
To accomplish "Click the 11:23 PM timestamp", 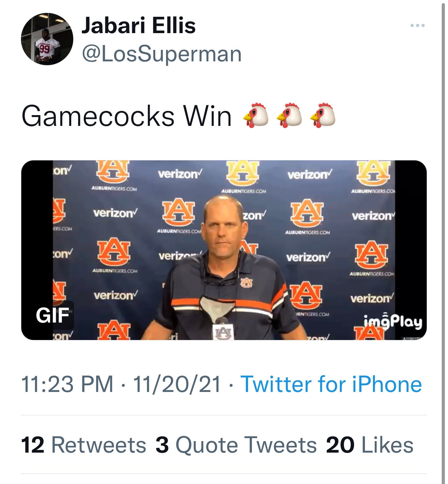I will point(68,385).
